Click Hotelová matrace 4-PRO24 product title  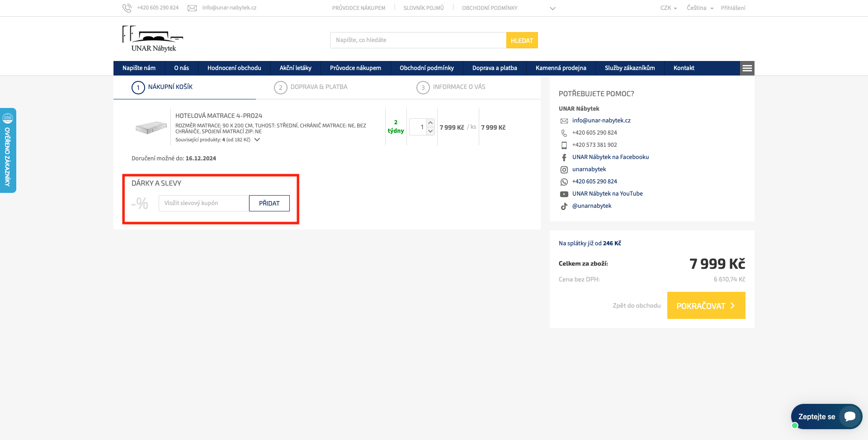pos(219,116)
